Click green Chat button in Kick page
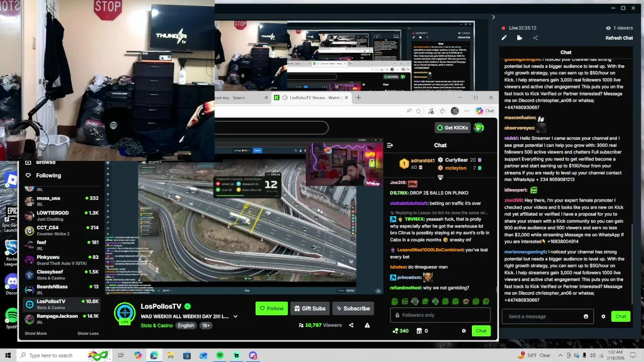This screenshot has width=644, height=362. pyautogui.click(x=481, y=331)
